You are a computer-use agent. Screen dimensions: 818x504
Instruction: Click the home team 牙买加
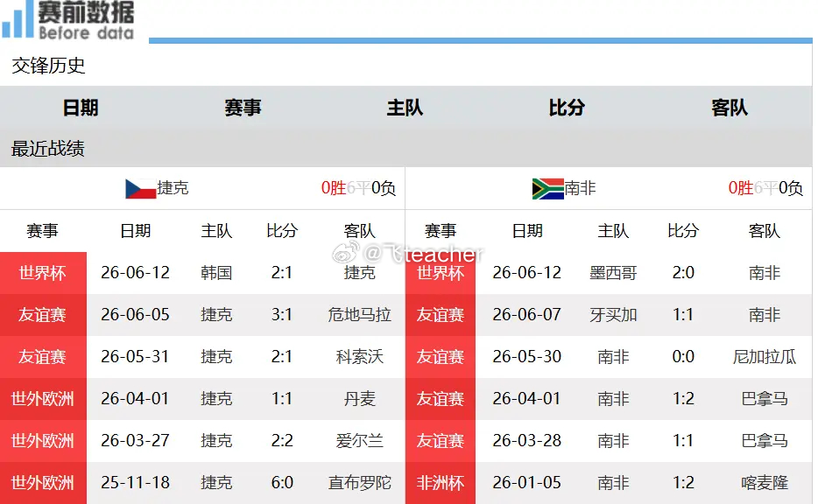point(613,315)
